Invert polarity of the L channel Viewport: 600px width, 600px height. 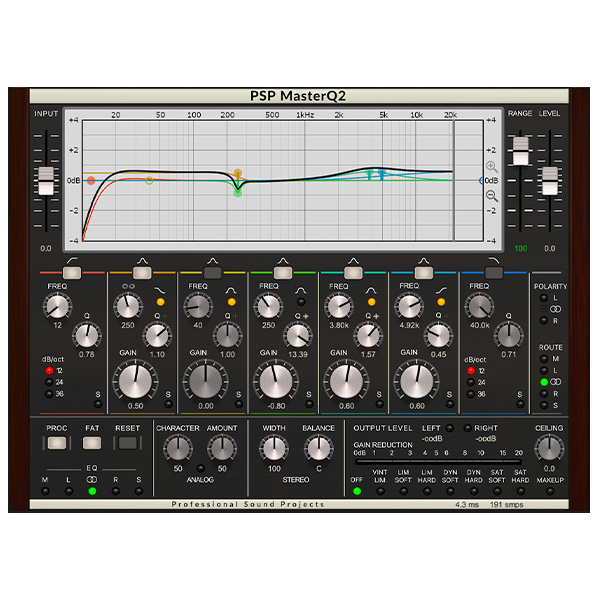[x=544, y=298]
